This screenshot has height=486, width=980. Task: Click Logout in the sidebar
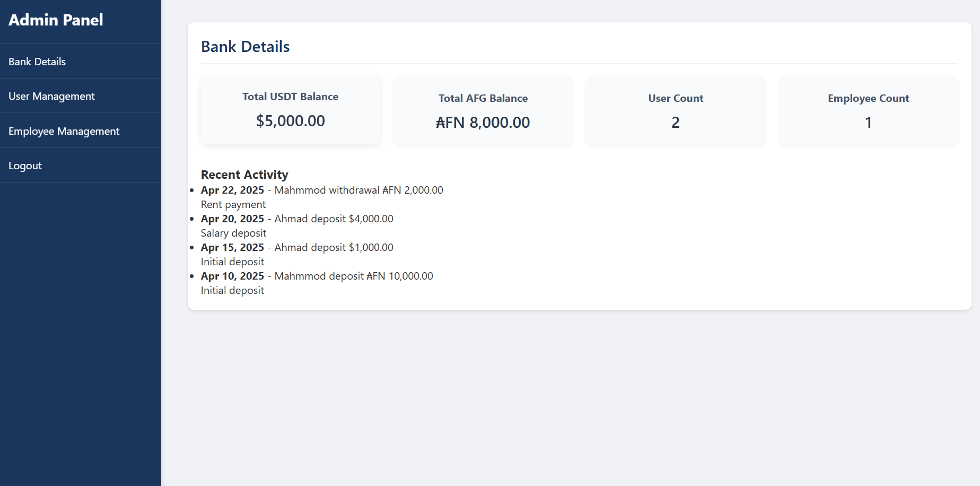pyautogui.click(x=25, y=166)
